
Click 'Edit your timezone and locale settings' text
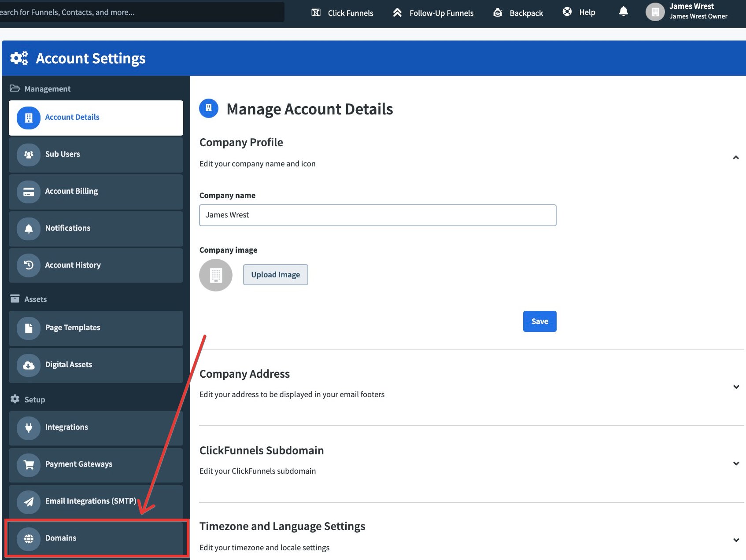[x=264, y=548]
